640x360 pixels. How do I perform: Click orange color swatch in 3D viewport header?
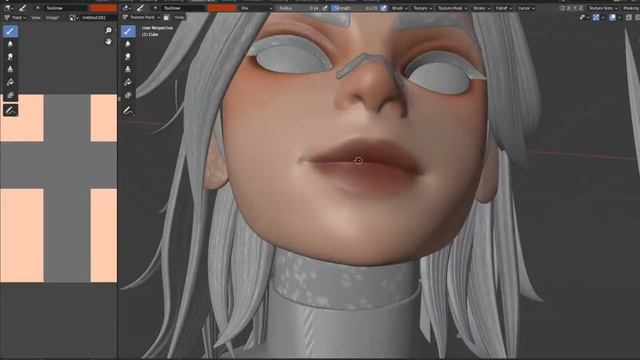pos(222,8)
